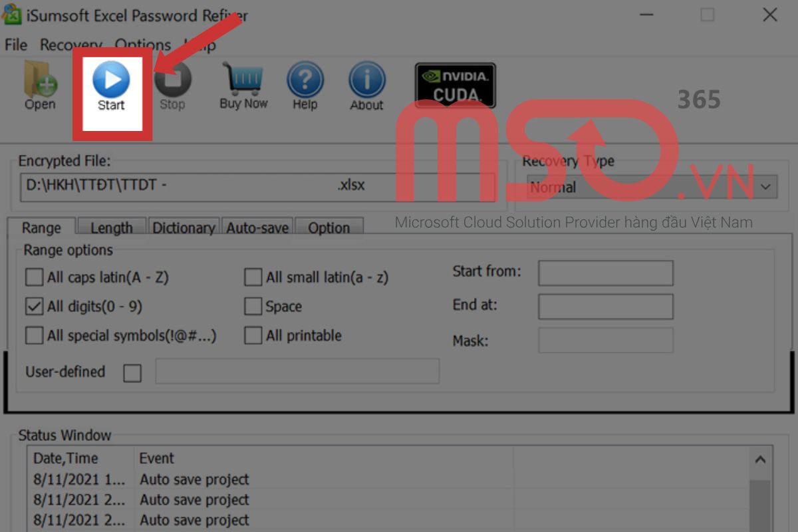Open the Recovery menu
Viewport: 798px width, 532px height.
coord(70,45)
